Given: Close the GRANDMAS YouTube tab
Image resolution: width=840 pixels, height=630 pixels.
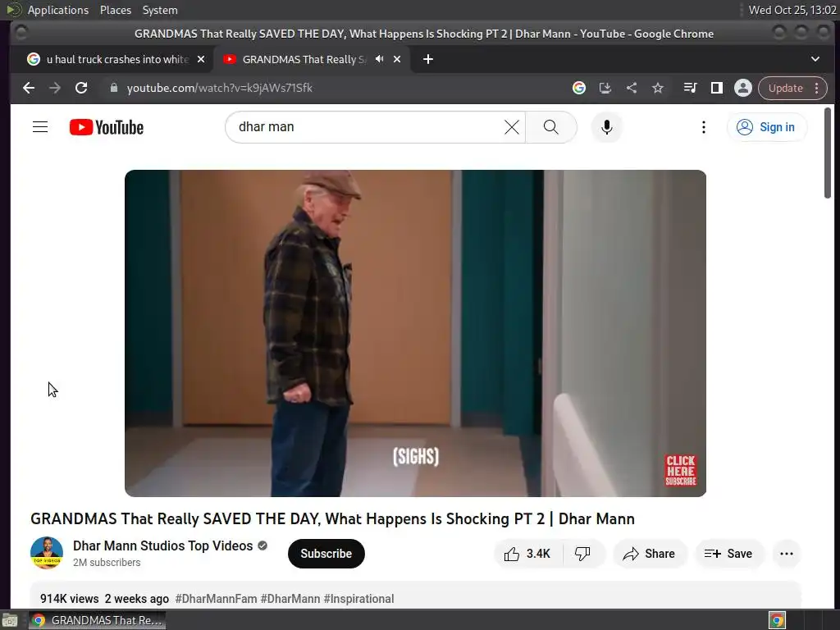Looking at the screenshot, I should click(397, 59).
